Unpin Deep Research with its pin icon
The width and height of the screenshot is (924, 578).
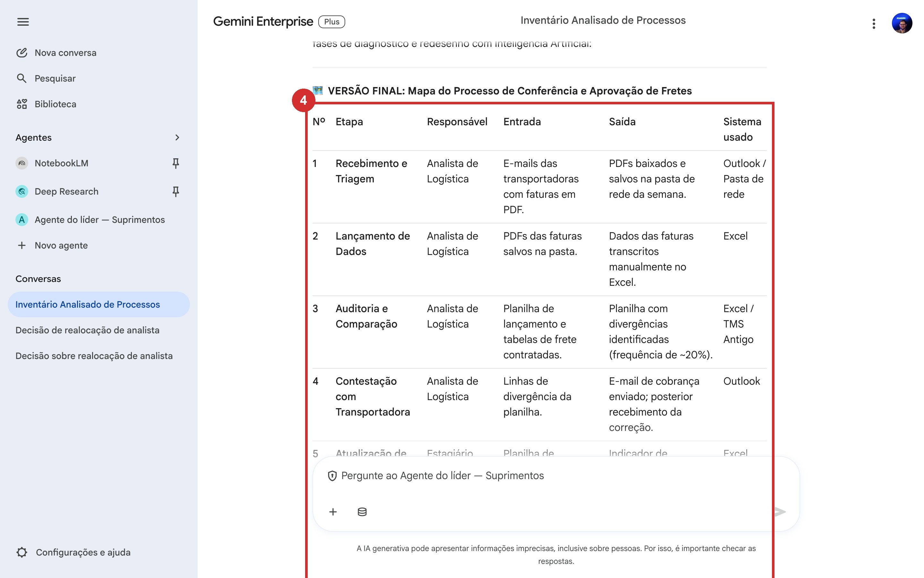tap(175, 191)
